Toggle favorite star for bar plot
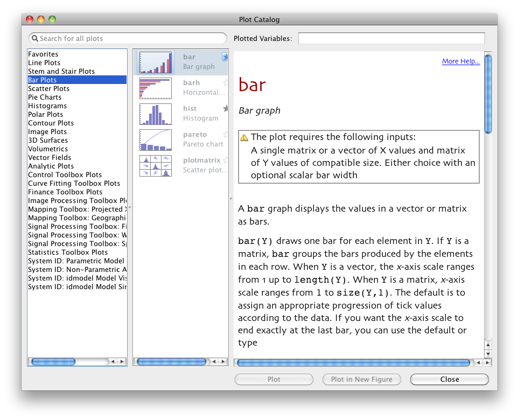 pyautogui.click(x=226, y=57)
